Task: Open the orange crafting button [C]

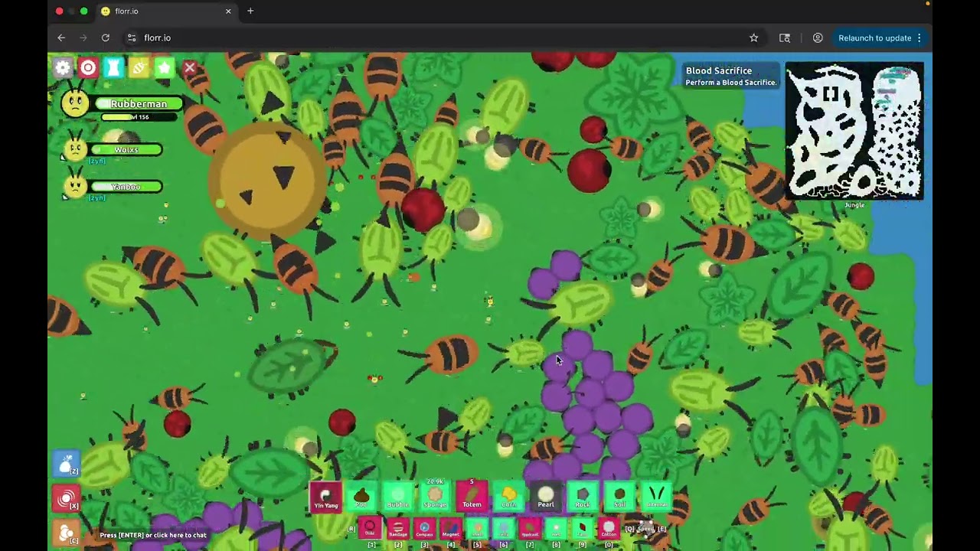Action: (x=67, y=533)
